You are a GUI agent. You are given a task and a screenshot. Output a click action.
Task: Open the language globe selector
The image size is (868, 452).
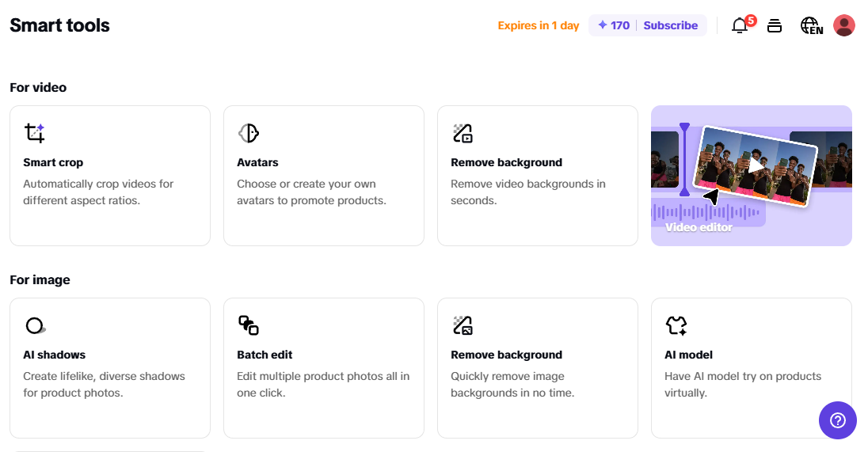pyautogui.click(x=811, y=25)
